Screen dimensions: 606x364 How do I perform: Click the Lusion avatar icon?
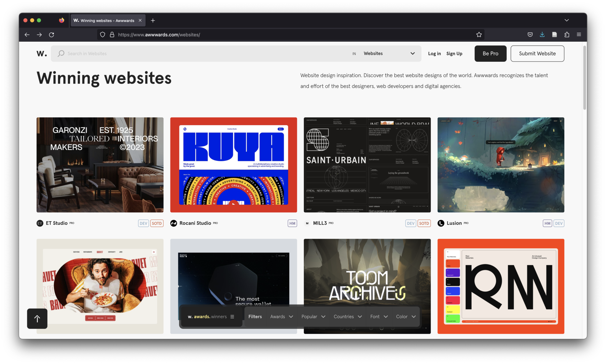coord(441,223)
